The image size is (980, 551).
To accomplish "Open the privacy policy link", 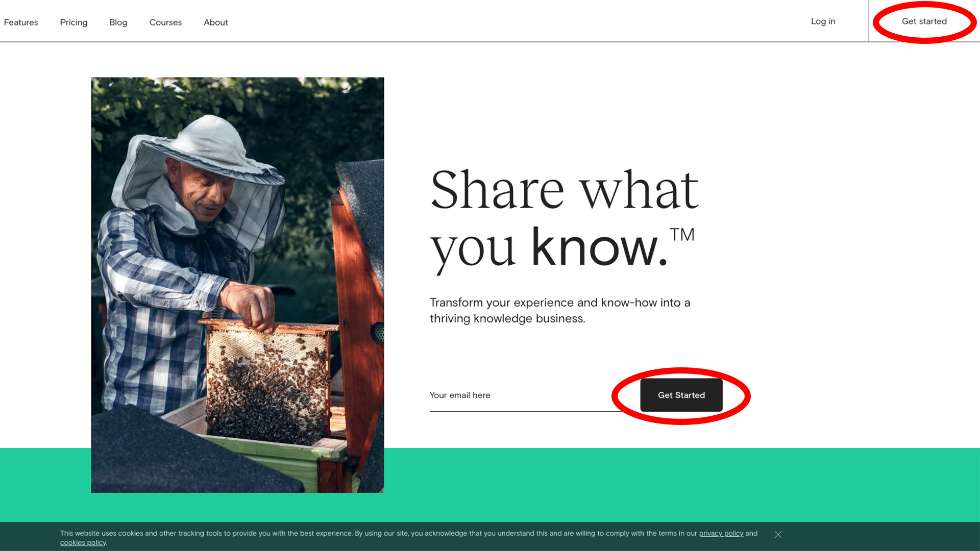I will click(721, 534).
